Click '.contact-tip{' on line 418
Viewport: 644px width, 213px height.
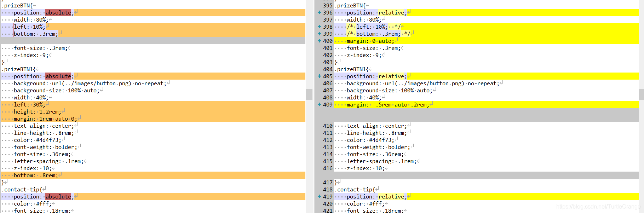pyautogui.click(x=355, y=189)
